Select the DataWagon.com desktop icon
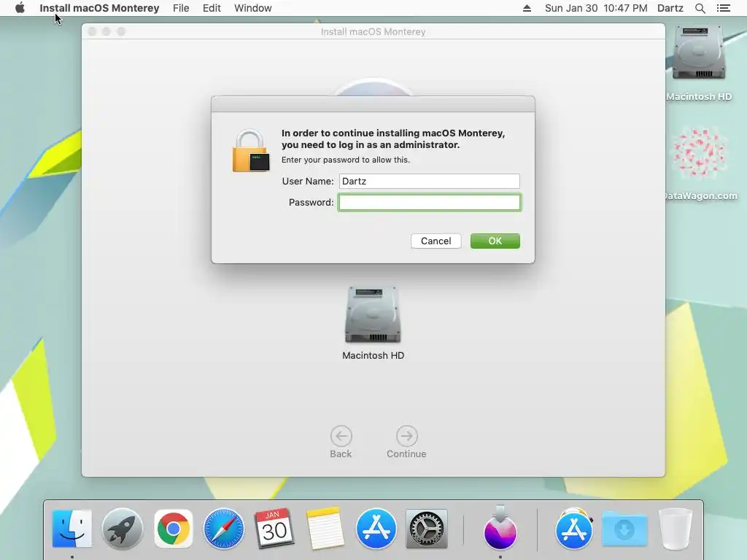747x560 pixels. pyautogui.click(x=699, y=152)
